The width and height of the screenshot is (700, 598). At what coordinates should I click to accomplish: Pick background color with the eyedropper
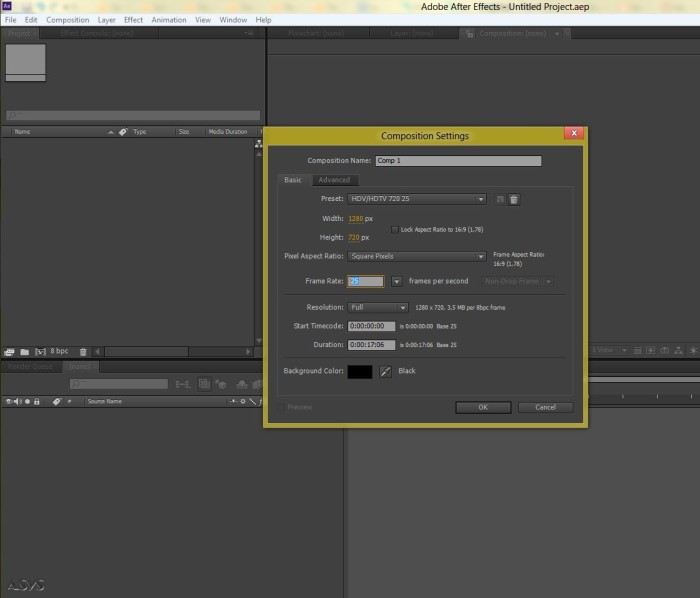point(385,371)
